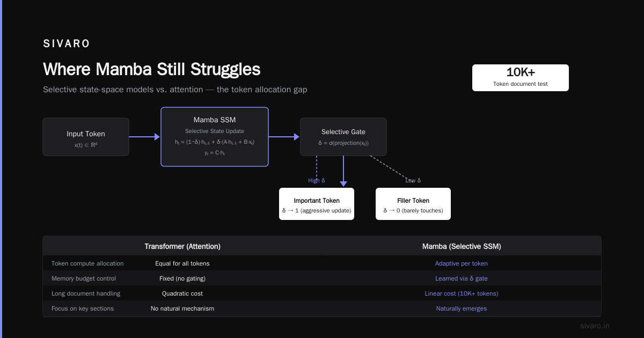
Task: Open the 10K+ token document test badge
Action: pyautogui.click(x=521, y=78)
